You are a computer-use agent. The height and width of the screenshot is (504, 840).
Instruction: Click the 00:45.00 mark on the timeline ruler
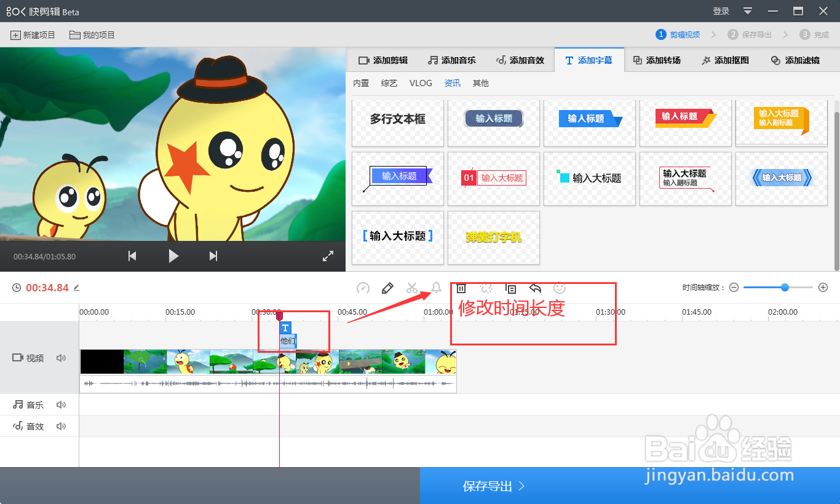click(x=352, y=312)
